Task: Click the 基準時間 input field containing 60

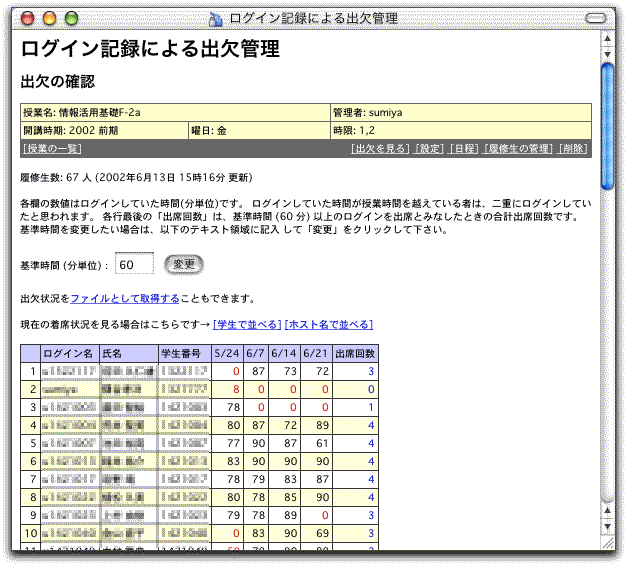Action: click(x=134, y=264)
